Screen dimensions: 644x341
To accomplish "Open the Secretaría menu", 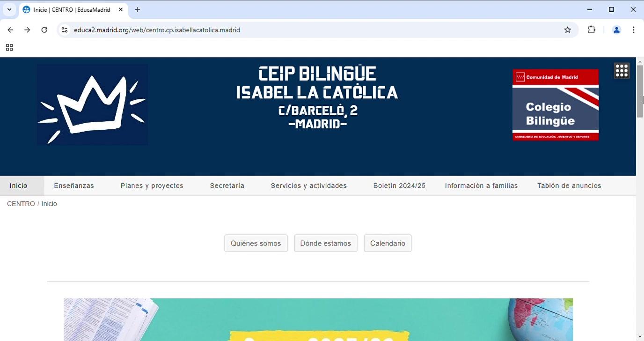I will pyautogui.click(x=227, y=186).
